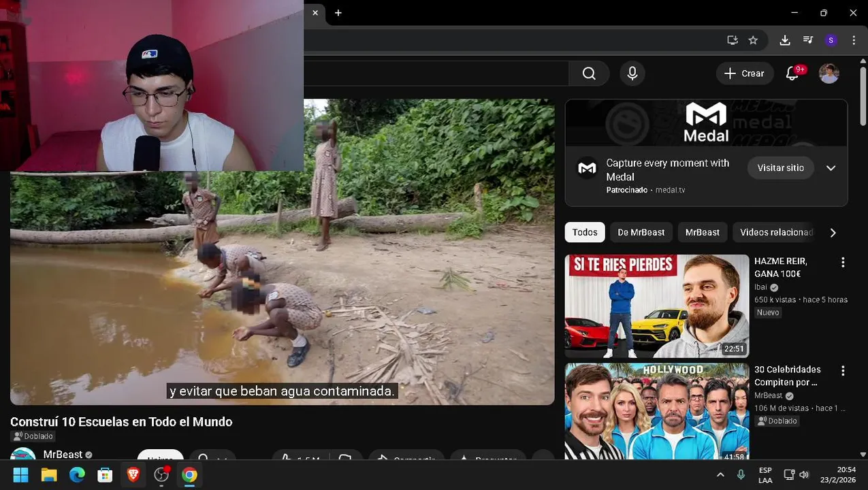Open Brave browser from taskbar
868x490 pixels.
[x=133, y=475]
